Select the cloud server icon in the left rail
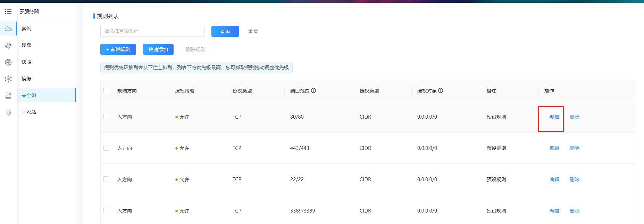The width and height of the screenshot is (644, 224). point(8,29)
